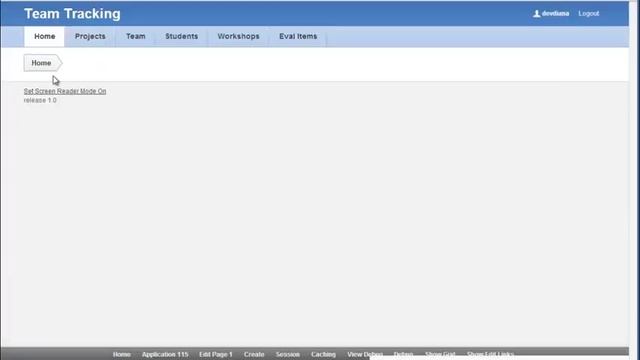Go to the Students tab

tap(182, 36)
